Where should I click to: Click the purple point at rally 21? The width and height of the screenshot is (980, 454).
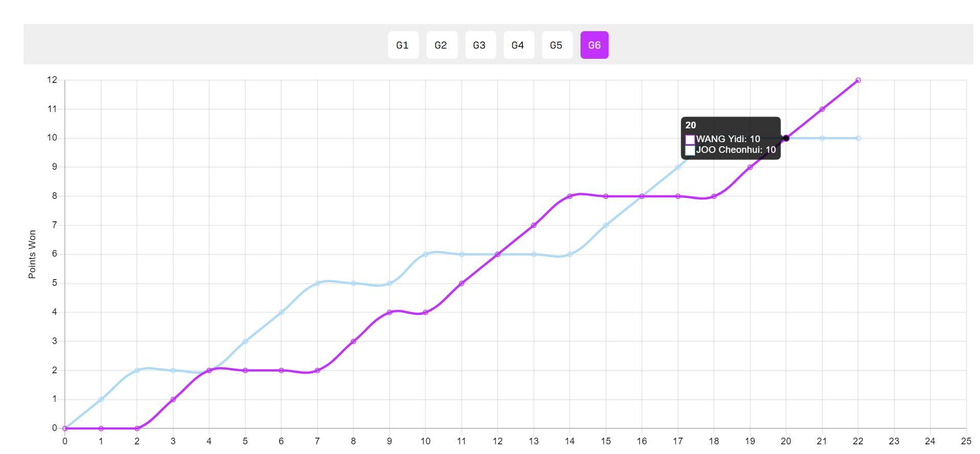(x=822, y=109)
